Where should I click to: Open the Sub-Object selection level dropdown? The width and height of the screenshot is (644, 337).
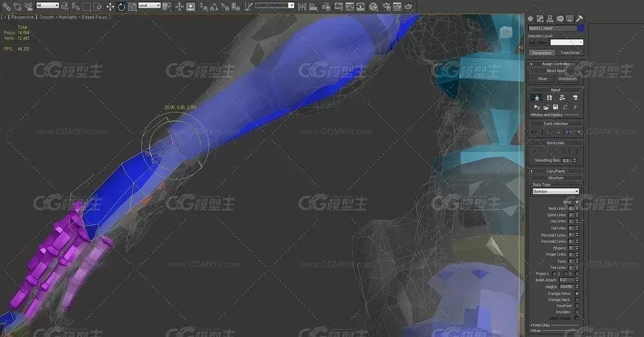[567, 43]
